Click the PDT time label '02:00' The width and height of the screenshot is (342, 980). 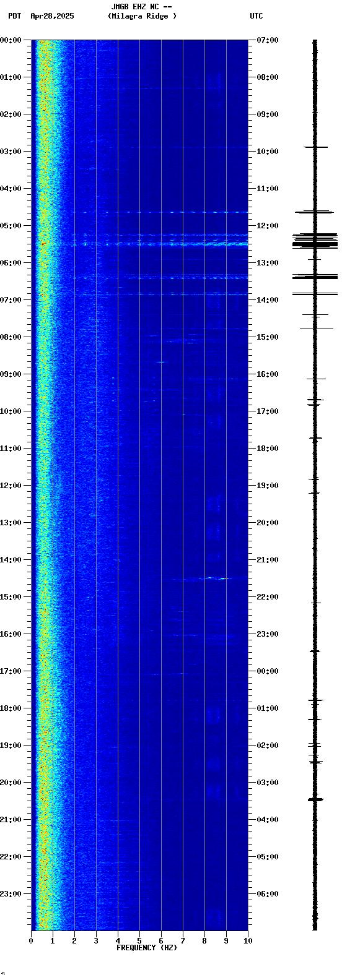[x=11, y=114]
